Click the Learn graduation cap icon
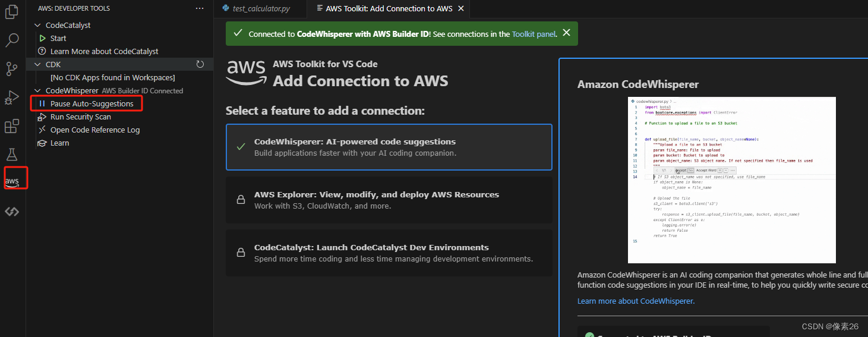The image size is (868, 337). [x=42, y=143]
